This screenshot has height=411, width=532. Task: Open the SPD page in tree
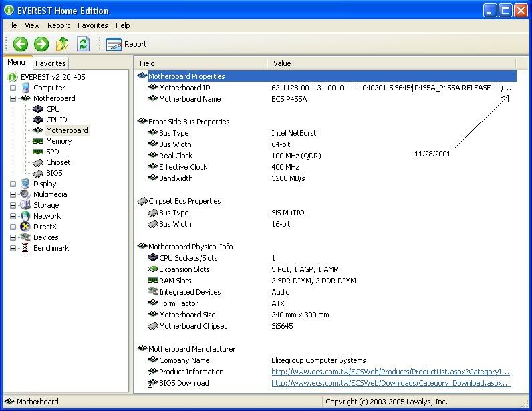point(53,152)
